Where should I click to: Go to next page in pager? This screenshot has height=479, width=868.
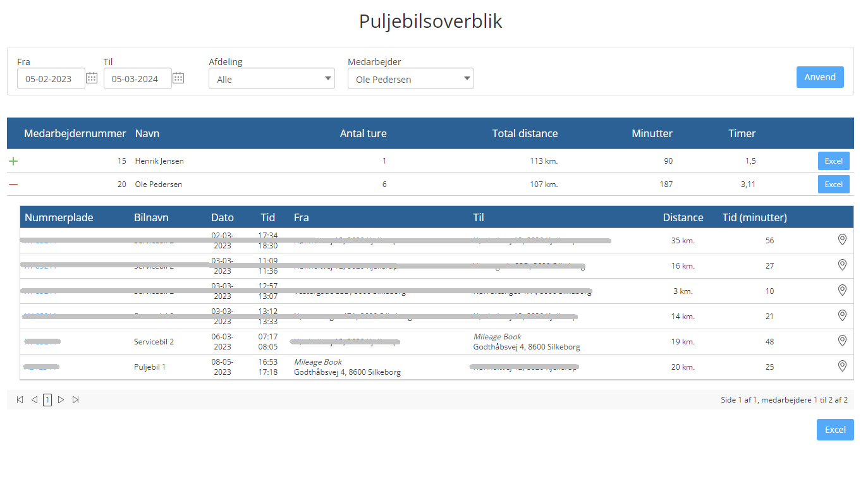(61, 399)
